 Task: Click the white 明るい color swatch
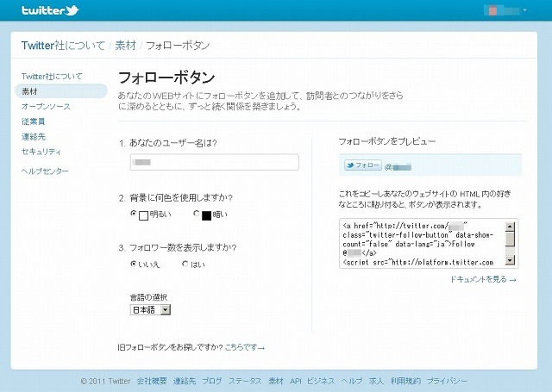point(144,215)
